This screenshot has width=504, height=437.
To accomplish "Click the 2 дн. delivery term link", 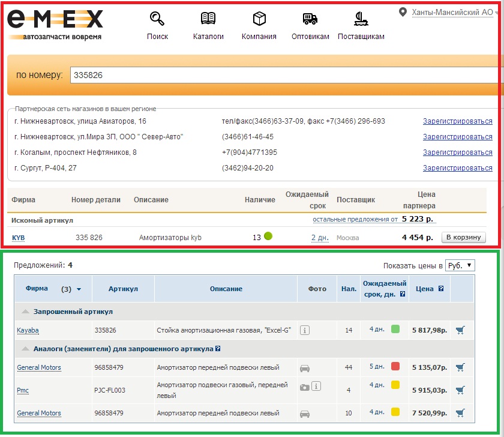I will coord(320,238).
